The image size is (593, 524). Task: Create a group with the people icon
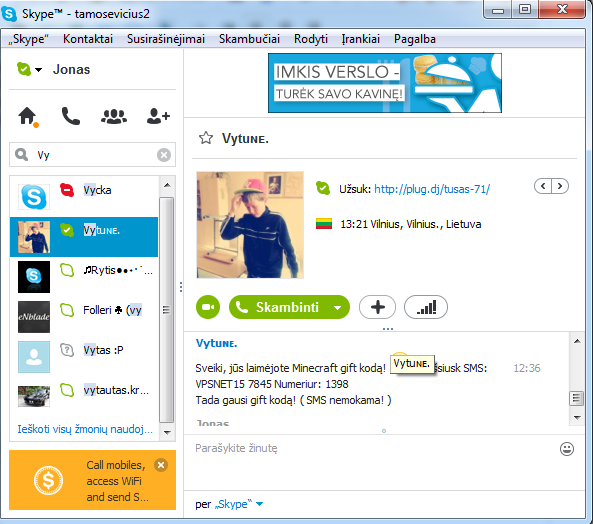pos(114,116)
